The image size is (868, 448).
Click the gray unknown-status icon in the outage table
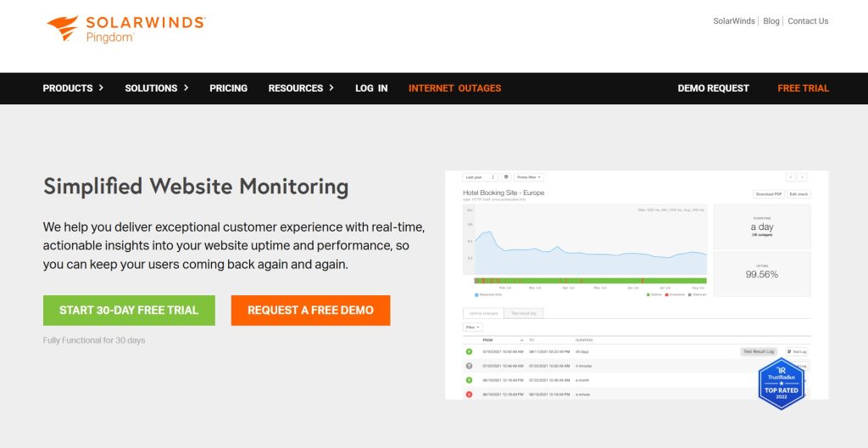[469, 366]
